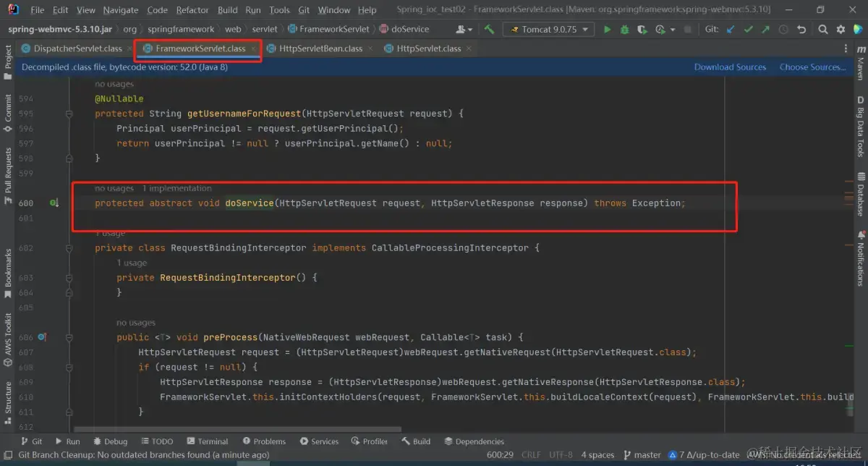Run Tomcat with the green play icon
Viewport: 868px width, 466px height.
point(608,30)
